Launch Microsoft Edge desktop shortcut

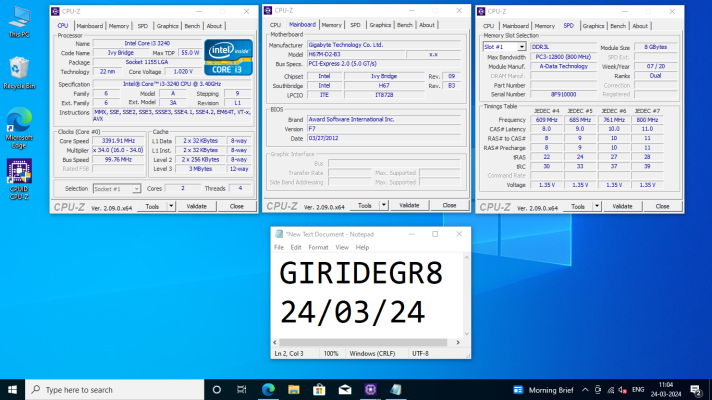pyautogui.click(x=19, y=128)
